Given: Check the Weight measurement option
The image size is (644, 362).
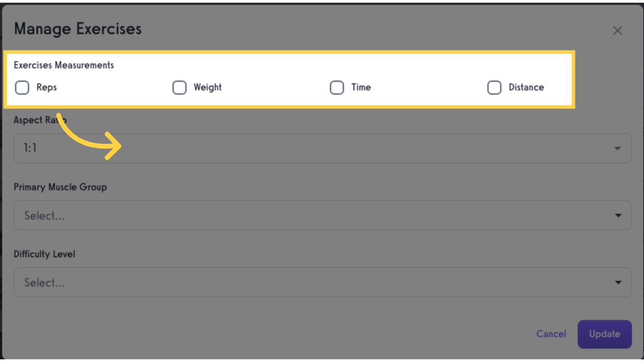Looking at the screenshot, I should coord(180,88).
